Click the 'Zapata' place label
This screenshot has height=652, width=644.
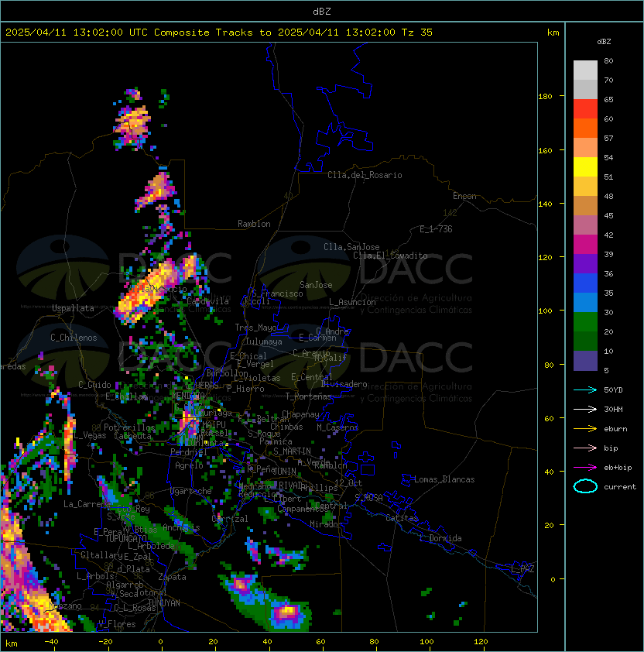(172, 577)
